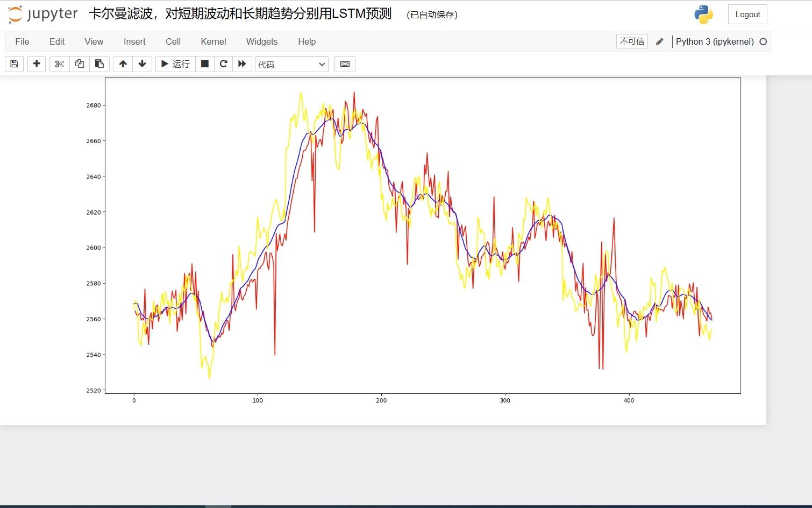The image size is (812, 508).
Task: Click the 2680 y-axis tick label
Action: (94, 105)
